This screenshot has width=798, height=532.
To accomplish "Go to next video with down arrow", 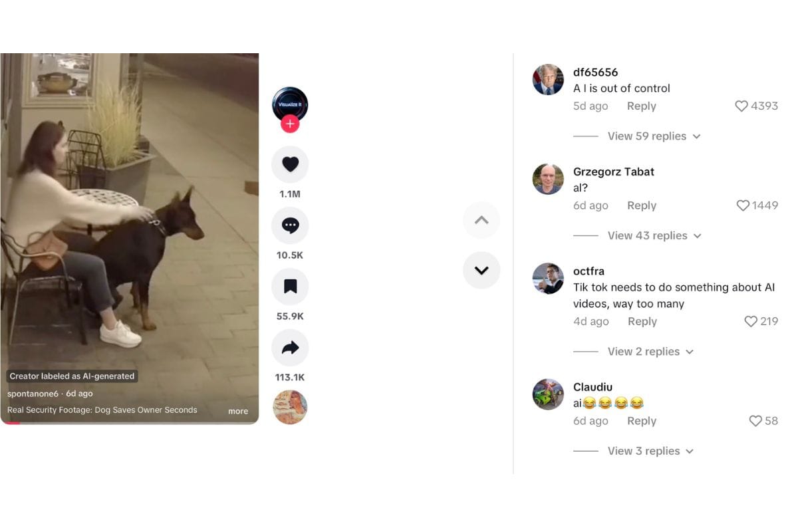I will click(481, 271).
